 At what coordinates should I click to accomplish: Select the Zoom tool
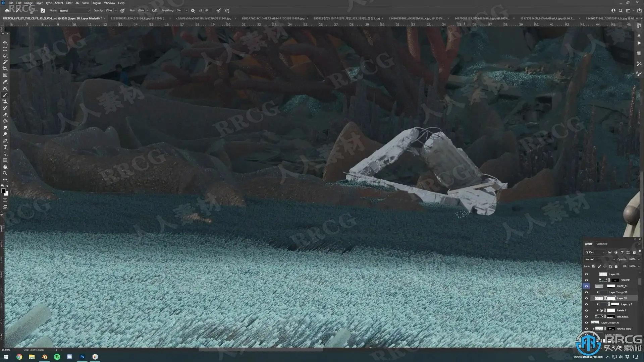[x=5, y=173]
